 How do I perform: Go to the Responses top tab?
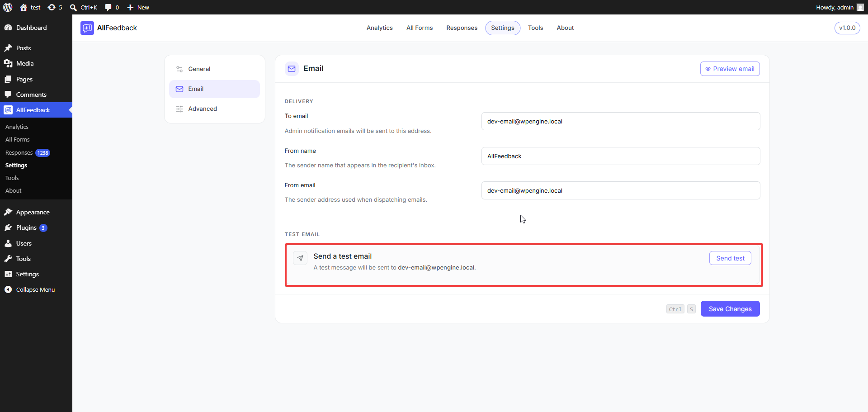[x=462, y=28]
